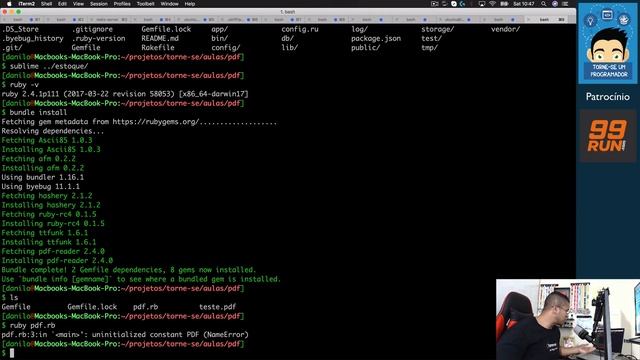Open the Notification Center icon
Screen dimensions: 640x360
point(565,4)
